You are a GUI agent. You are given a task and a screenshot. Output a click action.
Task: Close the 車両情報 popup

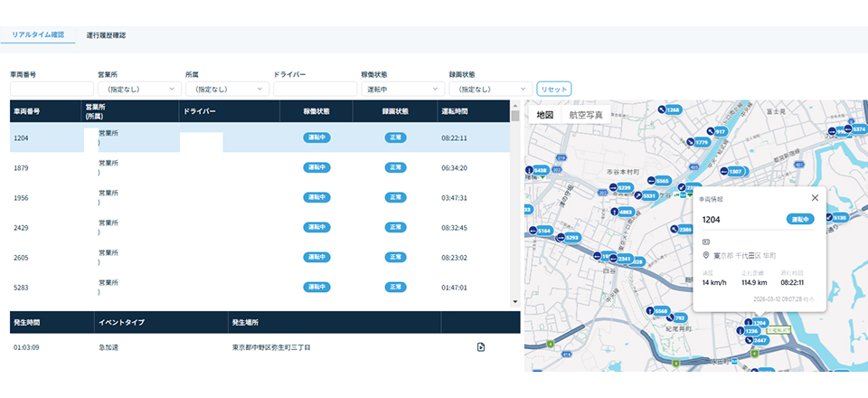coord(815,197)
